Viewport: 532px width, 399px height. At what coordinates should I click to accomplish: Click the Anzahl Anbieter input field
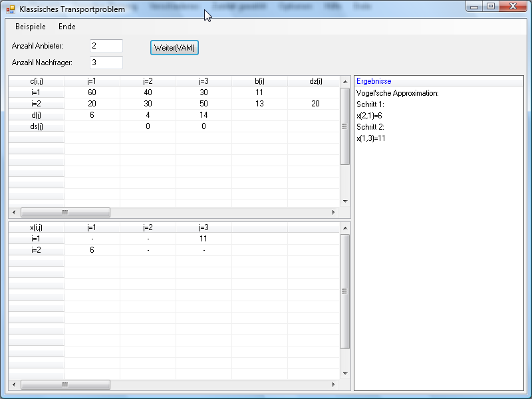point(106,46)
